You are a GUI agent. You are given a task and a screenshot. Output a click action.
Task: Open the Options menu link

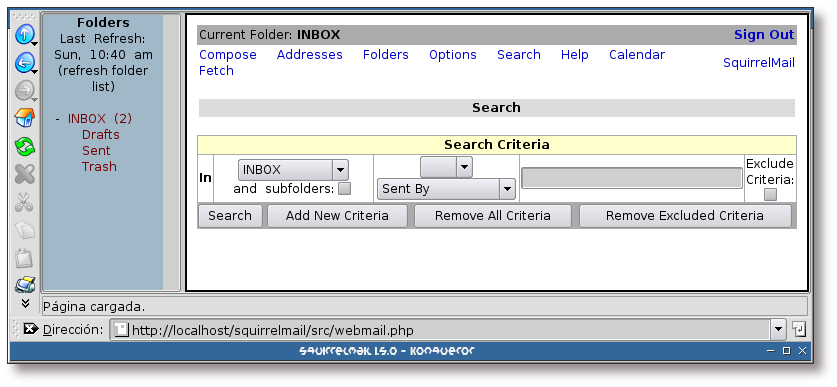pos(453,55)
